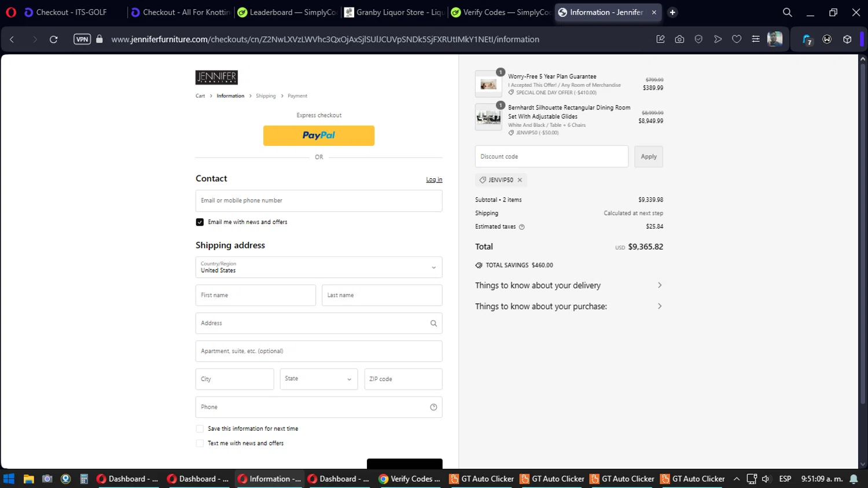Image resolution: width=868 pixels, height=488 pixels.
Task: Open Windows Start menu
Action: click(x=9, y=479)
